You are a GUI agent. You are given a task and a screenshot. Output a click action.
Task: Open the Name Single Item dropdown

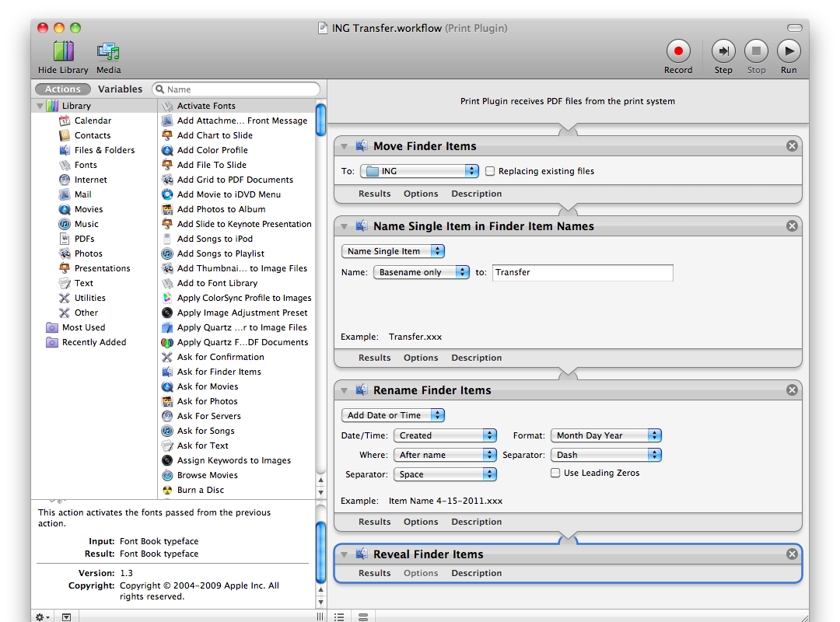pos(394,251)
